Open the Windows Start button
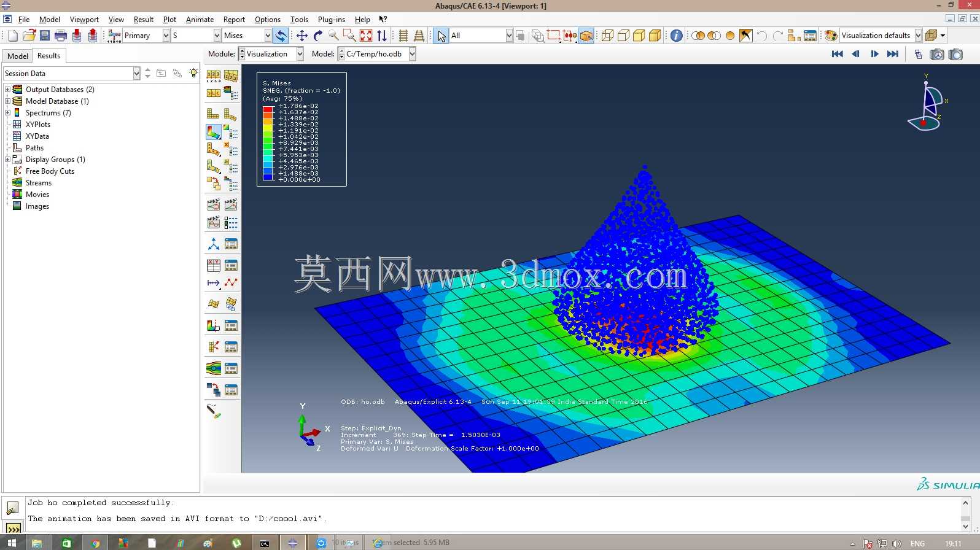 pyautogui.click(x=12, y=543)
